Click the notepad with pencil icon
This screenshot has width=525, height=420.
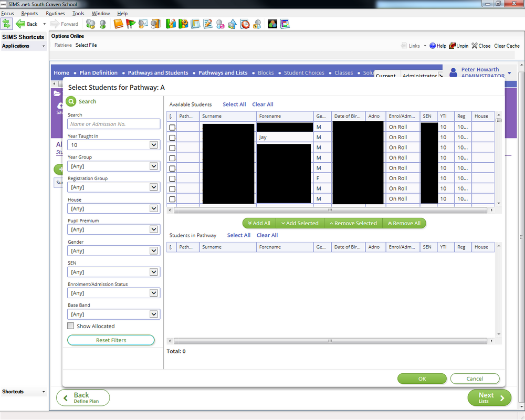208,24
